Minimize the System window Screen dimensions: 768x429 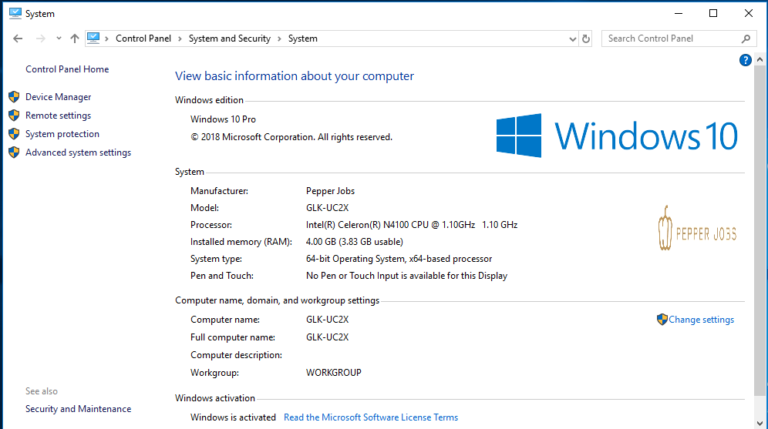point(678,14)
